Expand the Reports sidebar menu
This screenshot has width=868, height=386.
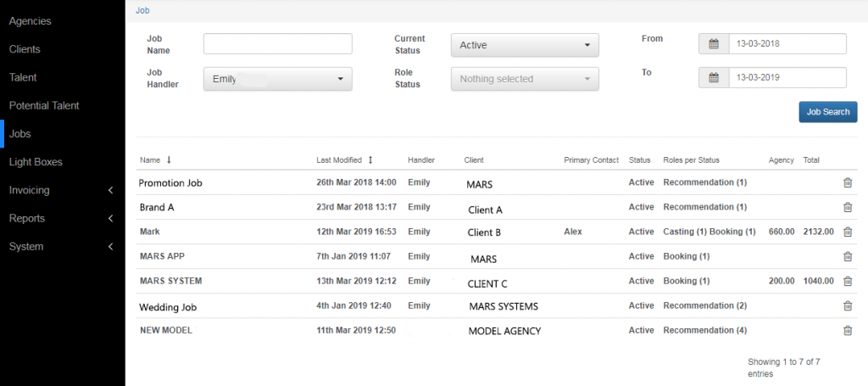click(x=62, y=218)
